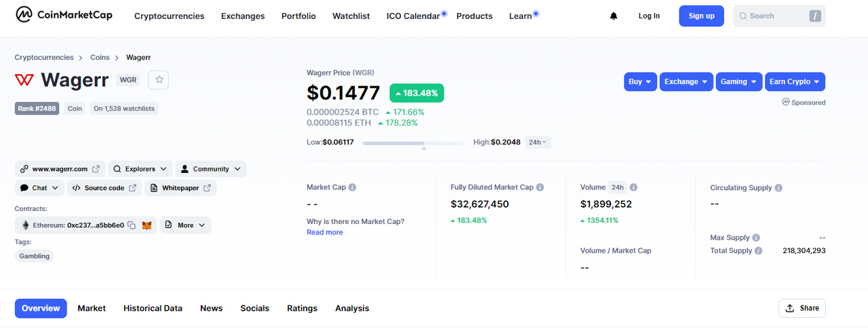Go to Coins breadcrumb
868x336 pixels.
[100, 58]
